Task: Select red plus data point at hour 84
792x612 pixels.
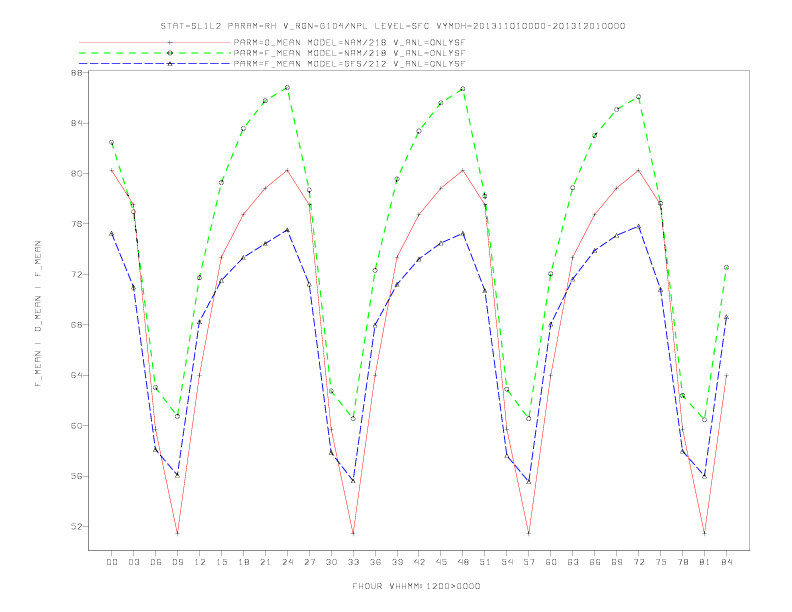Action: (726, 375)
